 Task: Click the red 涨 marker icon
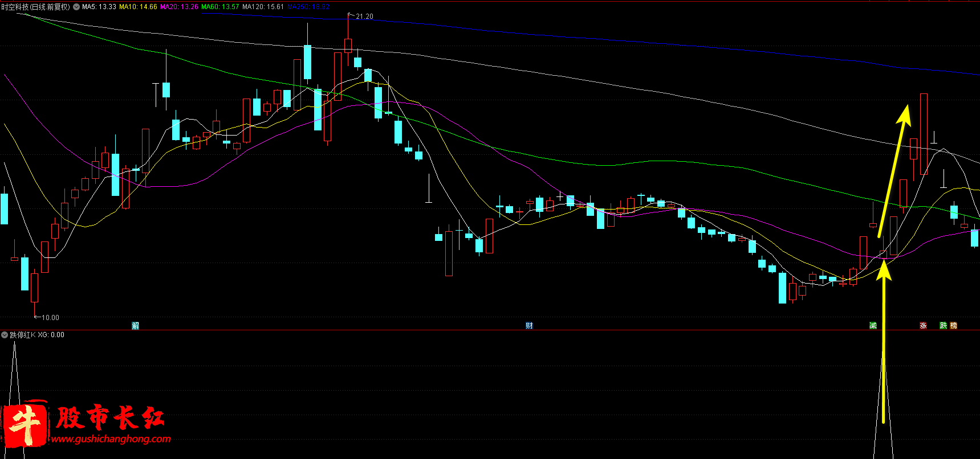(923, 326)
